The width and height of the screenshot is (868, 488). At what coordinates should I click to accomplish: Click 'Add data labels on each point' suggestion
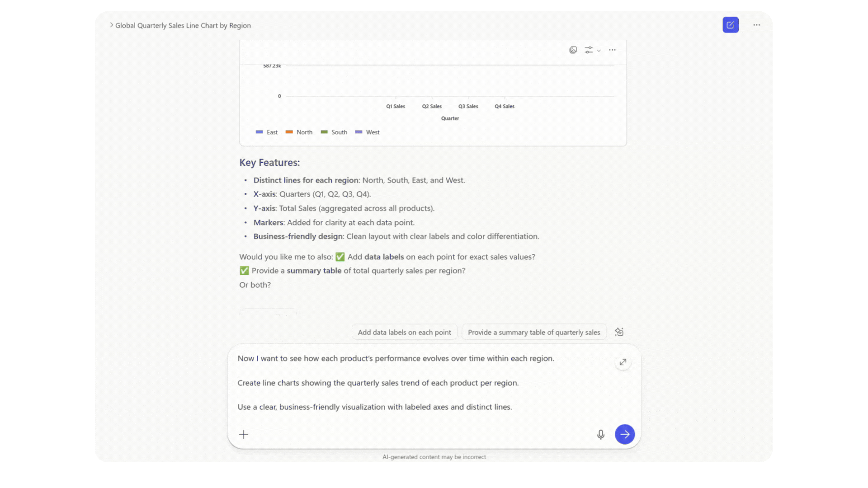pyautogui.click(x=404, y=332)
